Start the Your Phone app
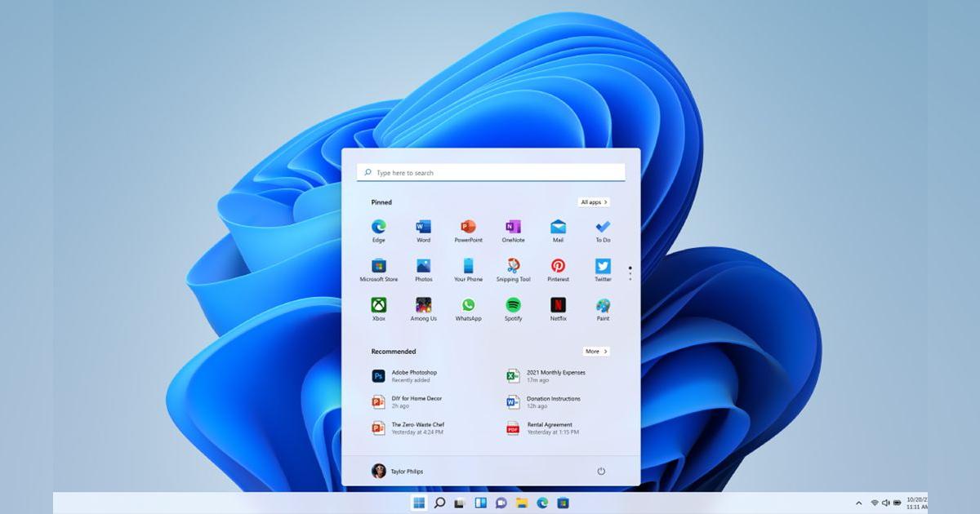This screenshot has height=514, width=980. [467, 267]
